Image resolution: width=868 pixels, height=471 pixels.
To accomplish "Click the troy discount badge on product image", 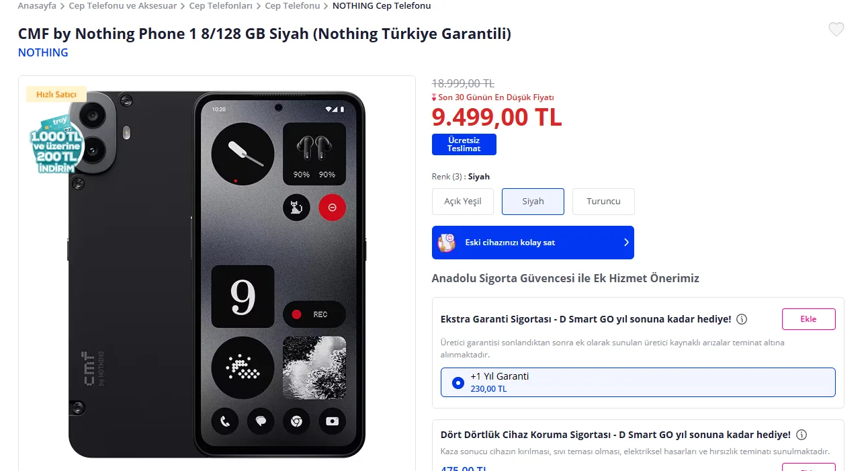I will pos(58,146).
